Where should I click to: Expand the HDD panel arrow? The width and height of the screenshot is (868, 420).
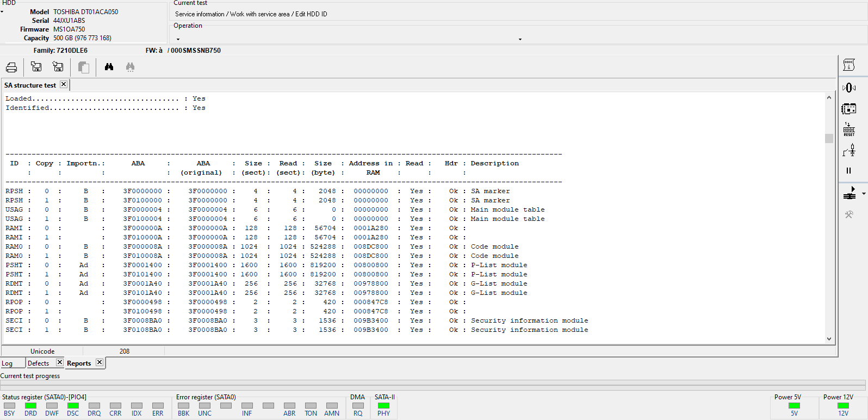[x=2, y=11]
